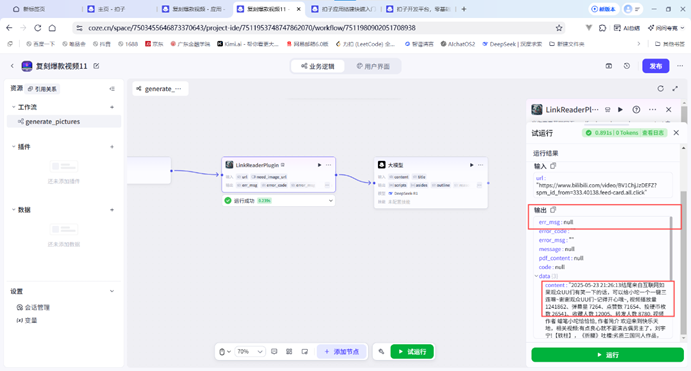Open 会话管理 settings
691x371 pixels.
pos(33,308)
